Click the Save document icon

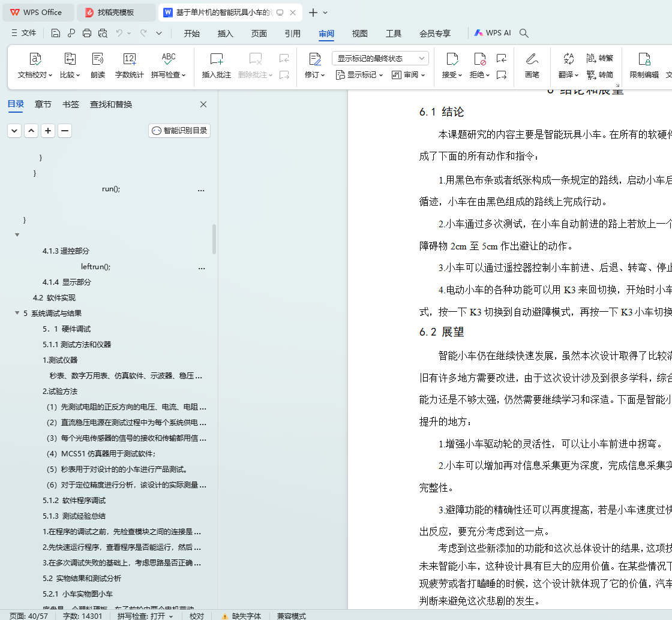(x=55, y=34)
